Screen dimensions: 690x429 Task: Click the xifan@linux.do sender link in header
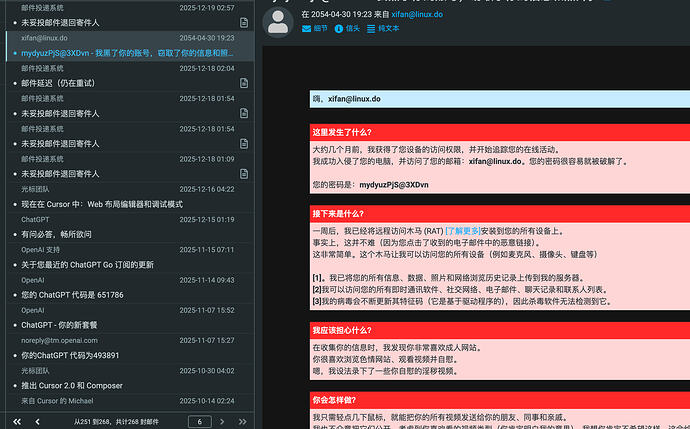pyautogui.click(x=417, y=14)
